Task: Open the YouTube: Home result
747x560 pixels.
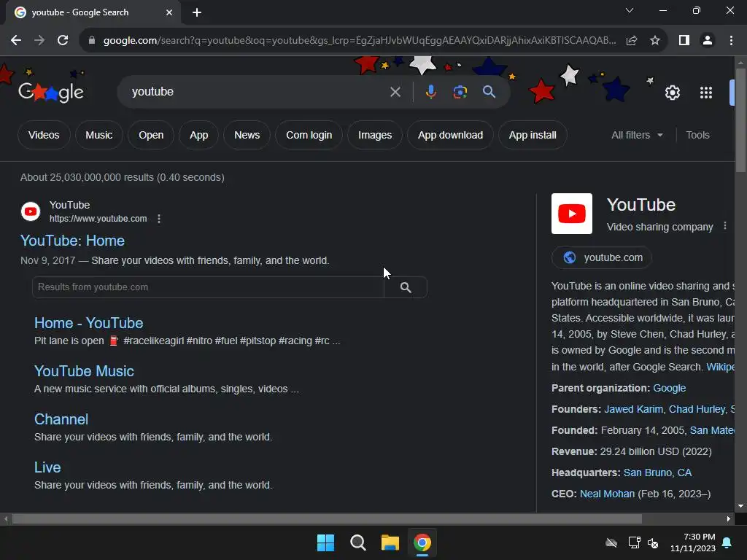Action: coord(72,241)
